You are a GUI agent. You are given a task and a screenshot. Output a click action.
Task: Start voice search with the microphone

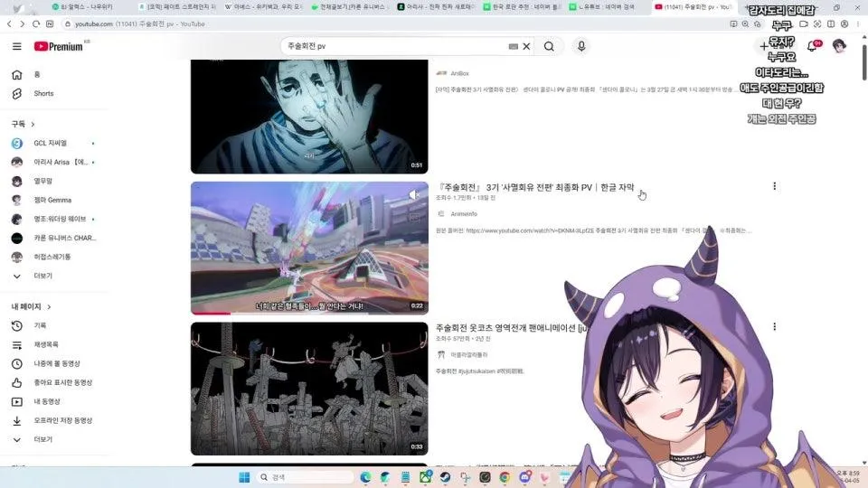point(581,46)
